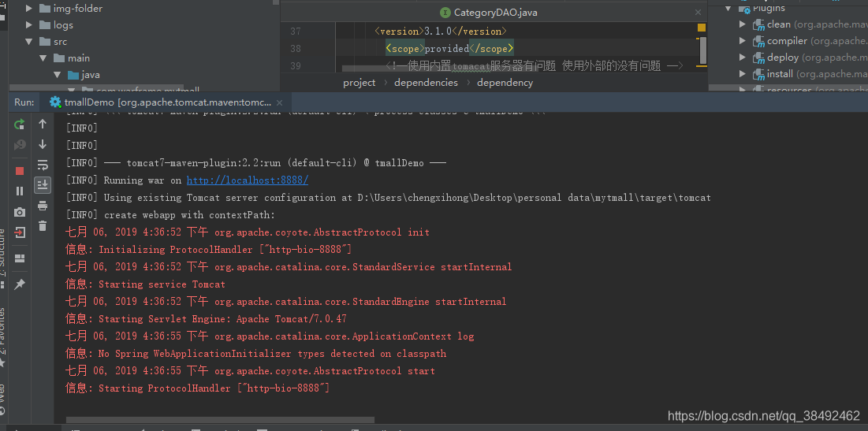
Task: Click version 3.1.0 on line 37
Action: pos(438,32)
